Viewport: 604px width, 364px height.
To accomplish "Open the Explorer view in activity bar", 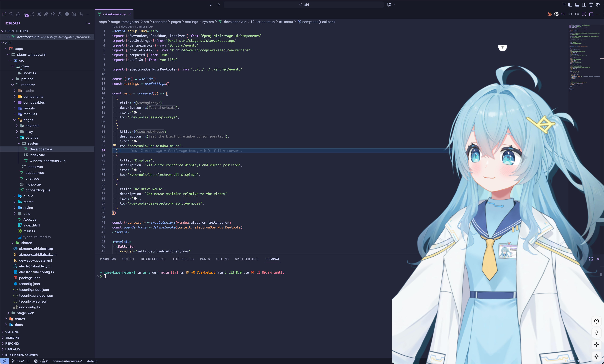I will pyautogui.click(x=4, y=14).
